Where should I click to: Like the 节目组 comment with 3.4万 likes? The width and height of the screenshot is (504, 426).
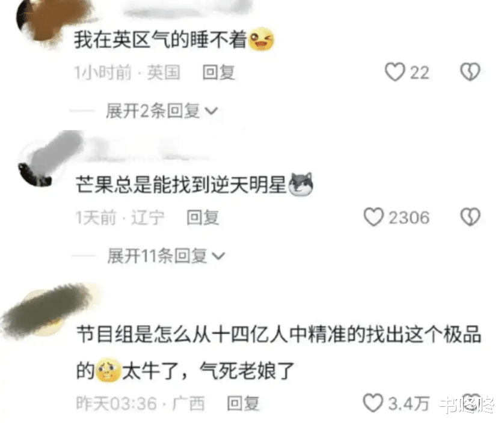click(373, 403)
